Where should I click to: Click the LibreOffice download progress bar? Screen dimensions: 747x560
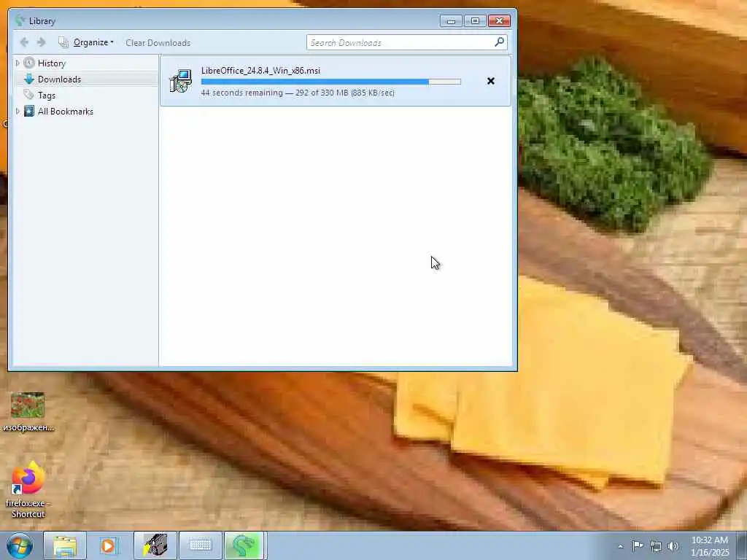(330, 82)
